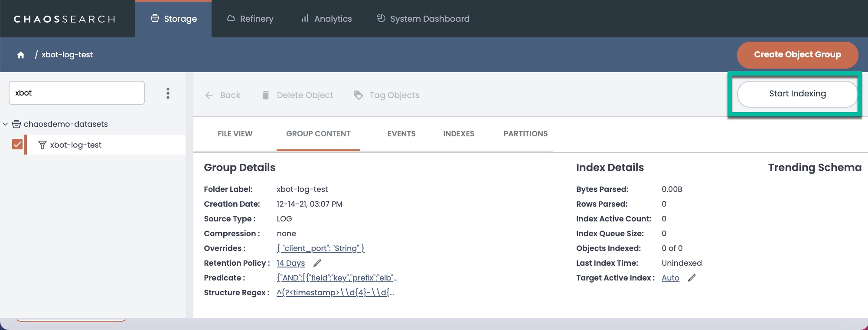The image size is (868, 330).
Task: Click the Analytics bar chart icon
Action: 305,18
